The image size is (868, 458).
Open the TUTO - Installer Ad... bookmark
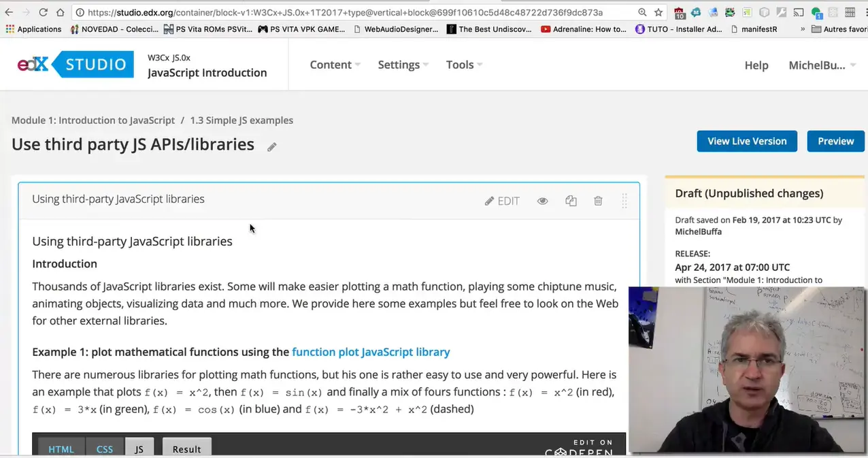point(678,29)
